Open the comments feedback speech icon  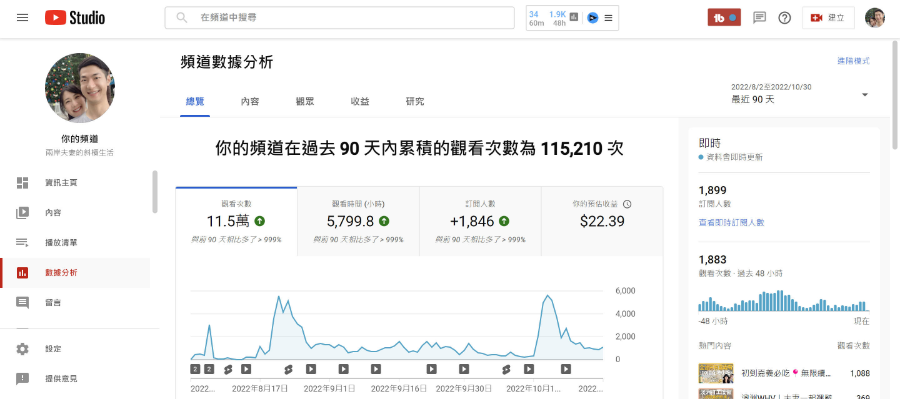pos(759,18)
